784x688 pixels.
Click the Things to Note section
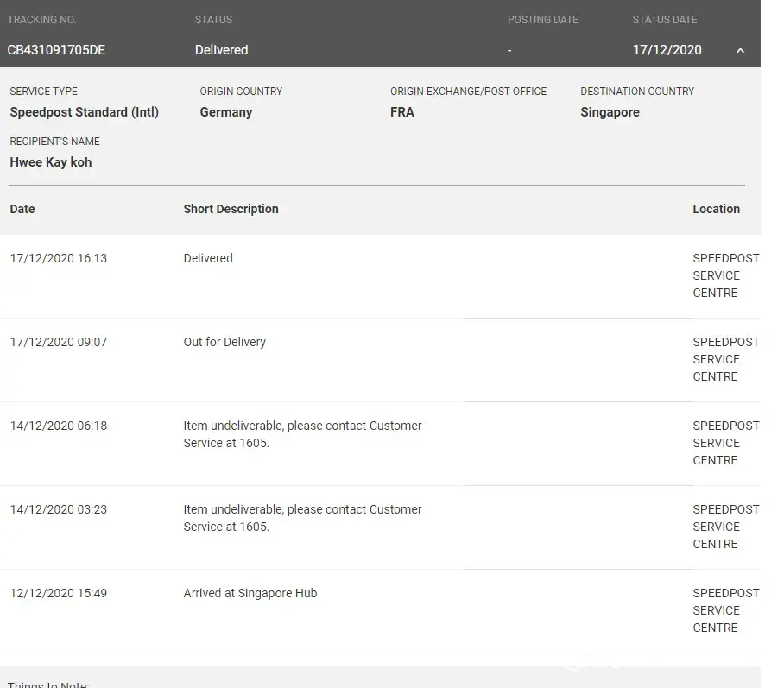(48, 684)
